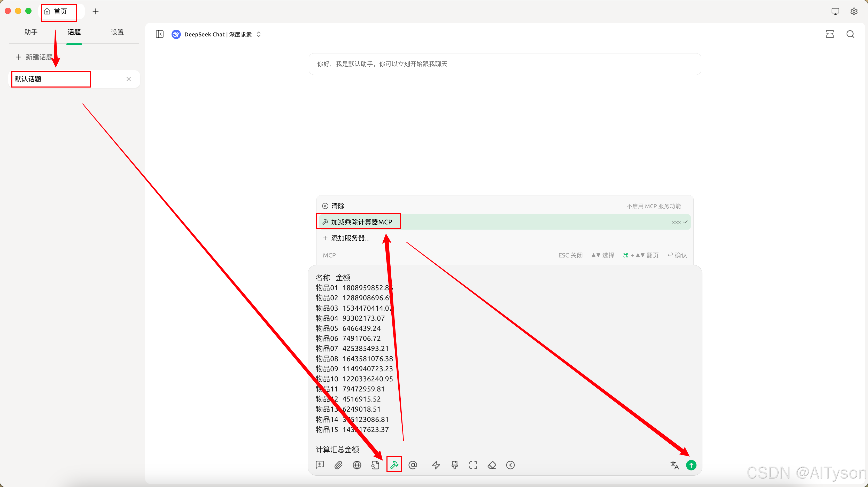Enable web search globe icon
Screen dimensions: 868x487
pos(357,465)
